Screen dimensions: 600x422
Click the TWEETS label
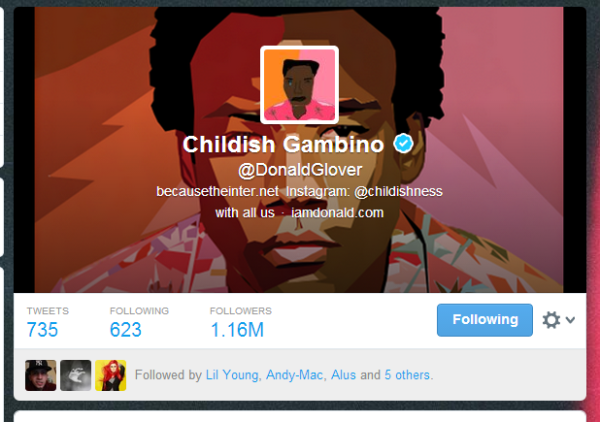(48, 311)
